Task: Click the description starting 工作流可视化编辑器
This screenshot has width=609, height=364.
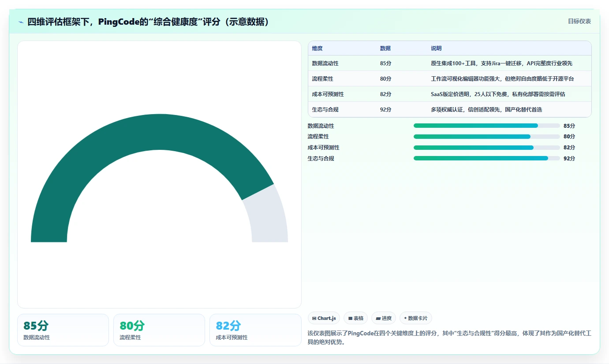Action: (x=502, y=79)
